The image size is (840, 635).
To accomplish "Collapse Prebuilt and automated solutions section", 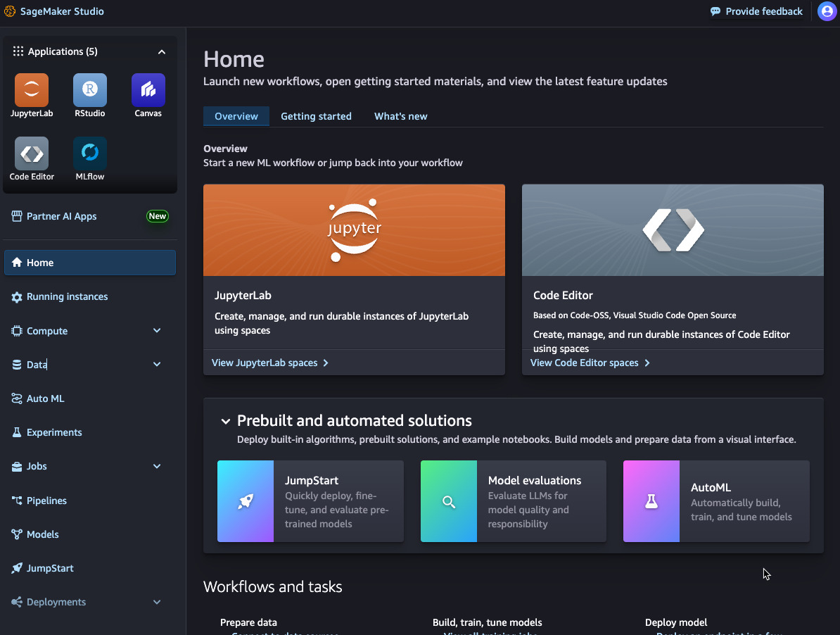I will (x=226, y=422).
